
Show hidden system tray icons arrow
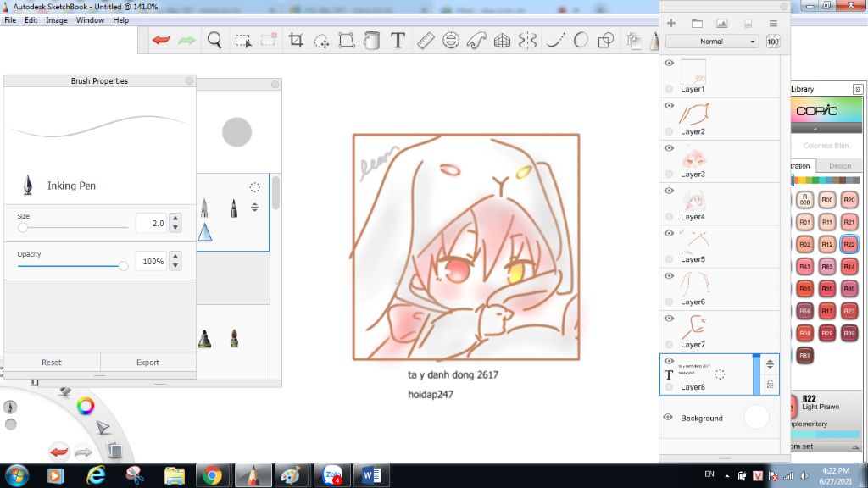(x=726, y=475)
